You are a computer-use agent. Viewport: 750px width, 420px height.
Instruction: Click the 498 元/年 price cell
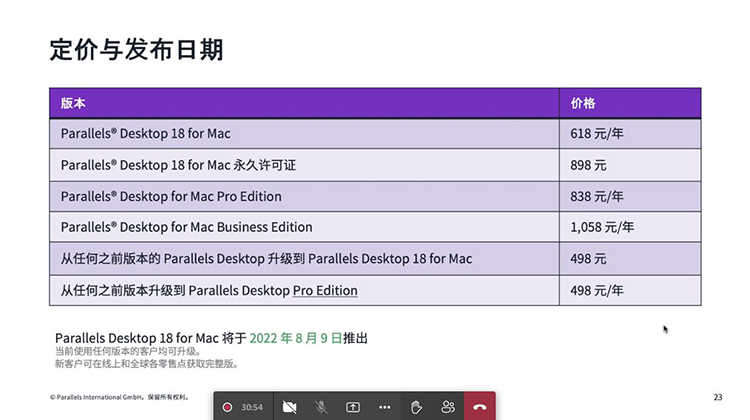click(630, 290)
